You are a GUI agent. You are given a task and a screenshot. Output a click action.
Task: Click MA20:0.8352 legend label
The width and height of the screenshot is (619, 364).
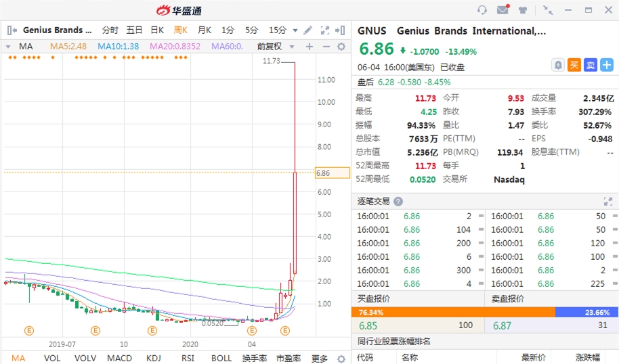pos(175,47)
